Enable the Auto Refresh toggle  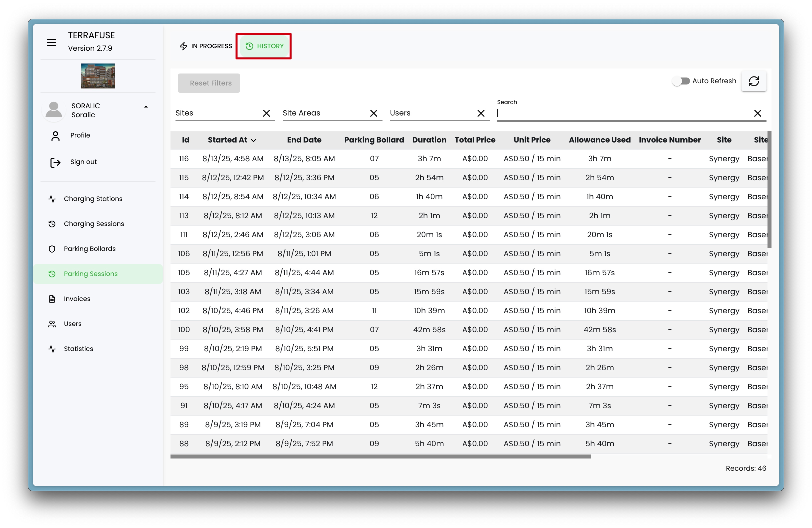pos(681,81)
